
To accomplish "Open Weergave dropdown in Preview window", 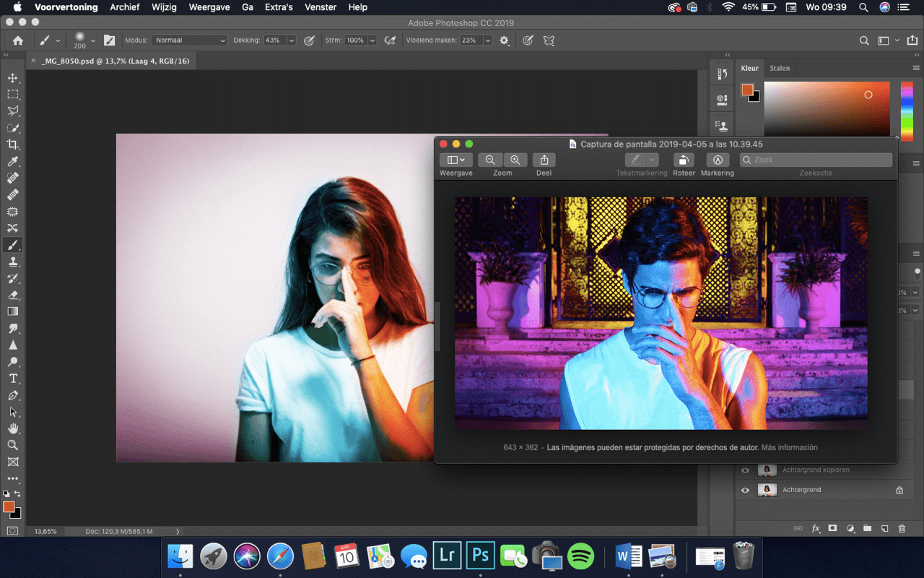I will coord(456,160).
